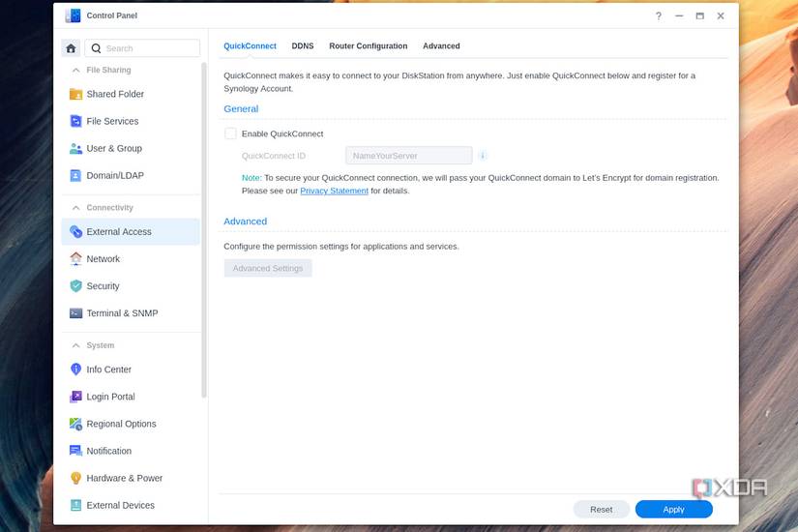Switch to the DDNS tab
Screen dimensions: 798x532
(x=303, y=45)
